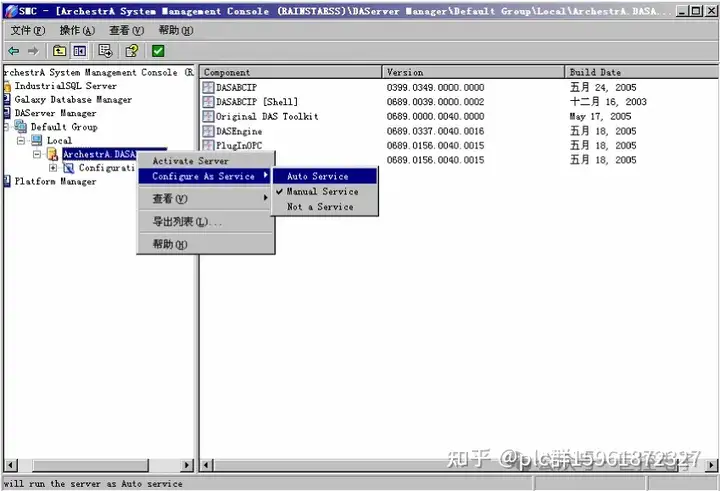Open the 查看(V) menu in menu bar
720x491 pixels.
coord(126,30)
